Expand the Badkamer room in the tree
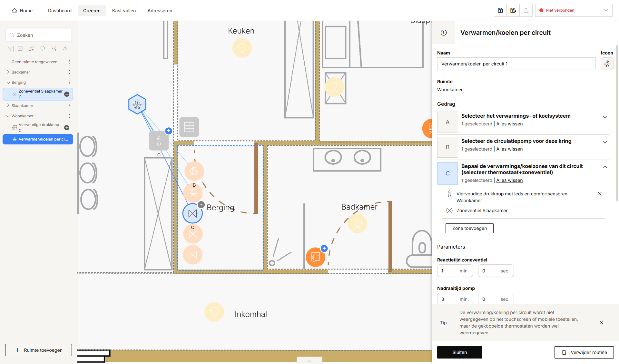This screenshot has height=364, width=619. click(8, 72)
